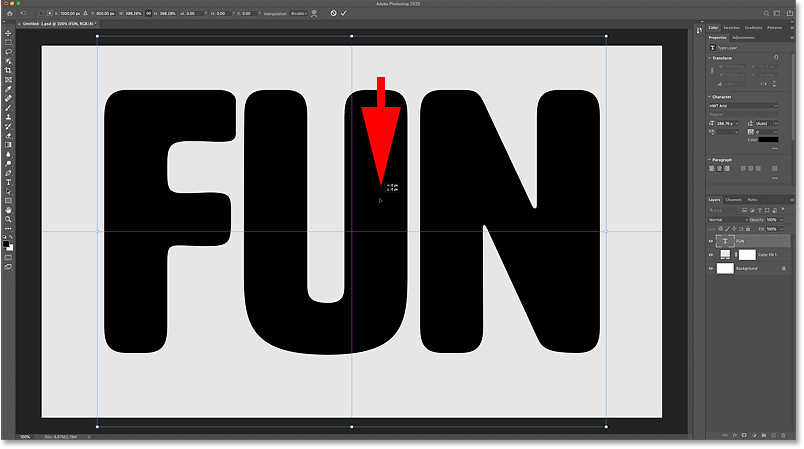
Task: Open the Swatches panel tab
Action: pos(733,27)
